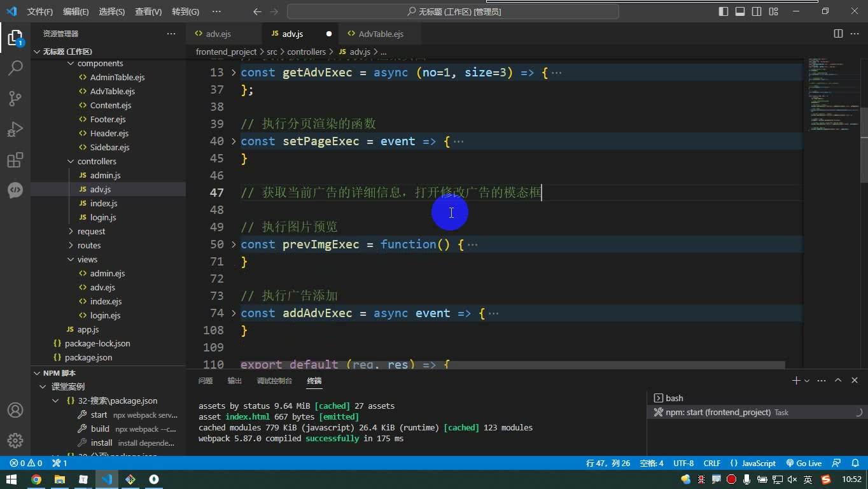Open the Windows Start menu

tap(11, 479)
